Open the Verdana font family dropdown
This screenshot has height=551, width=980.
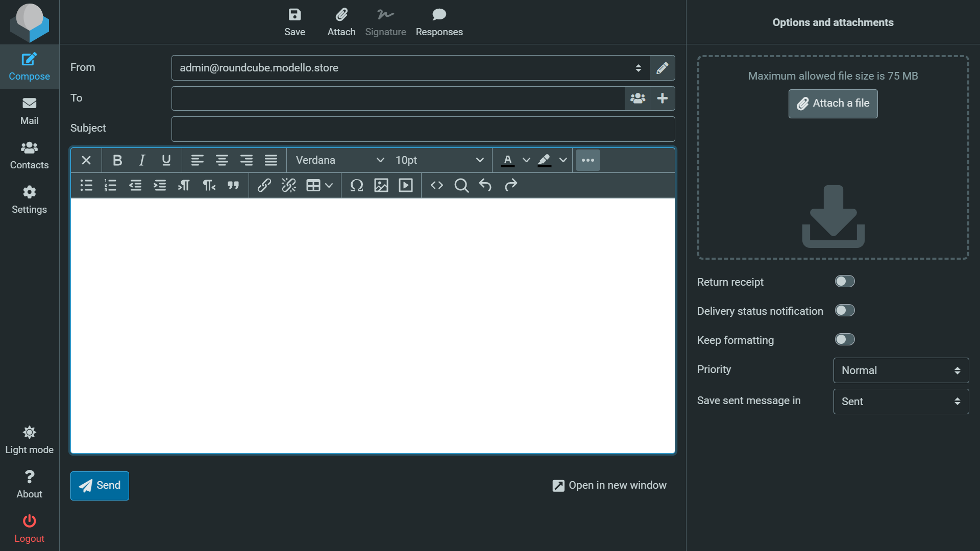[x=340, y=160]
